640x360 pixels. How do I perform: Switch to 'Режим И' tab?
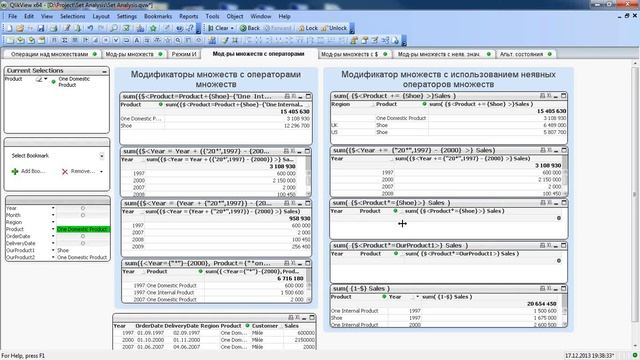pyautogui.click(x=184, y=54)
